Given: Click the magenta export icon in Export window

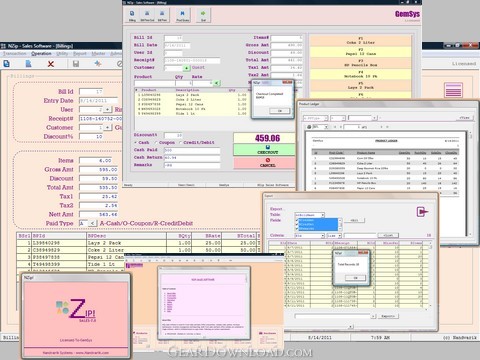Looking at the screenshot, I should tap(422, 212).
